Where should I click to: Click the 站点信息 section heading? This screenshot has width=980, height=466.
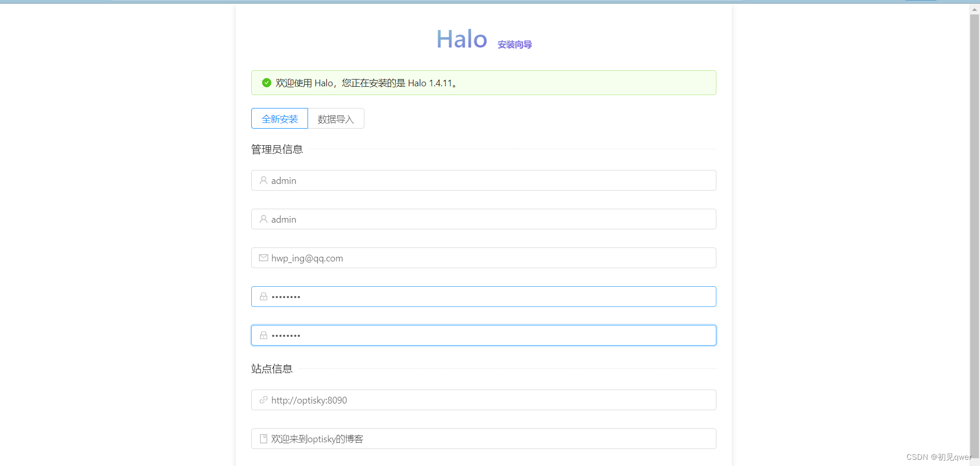click(272, 369)
